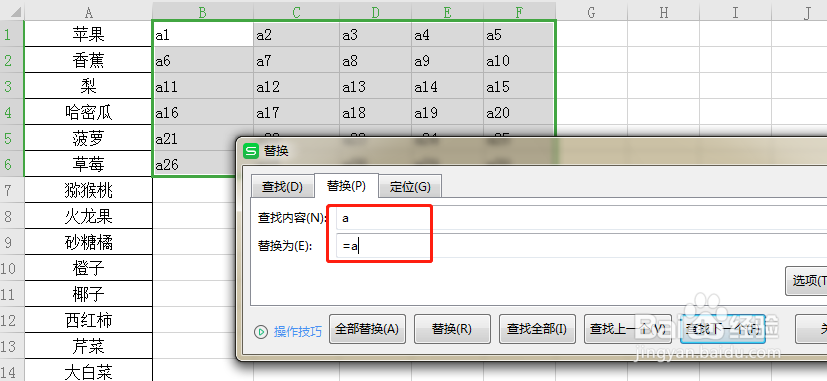Screen dimensions: 827x381
Task: Click cell containing a6
Action: pyautogui.click(x=203, y=60)
